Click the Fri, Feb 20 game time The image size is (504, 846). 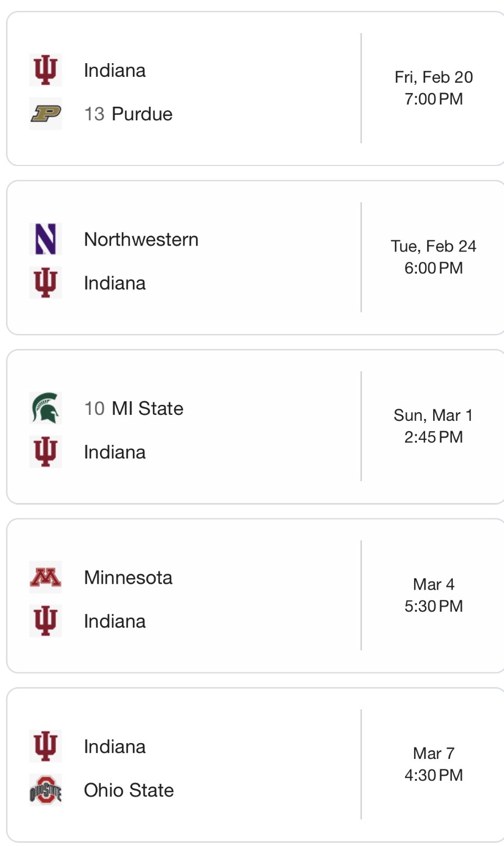click(434, 88)
